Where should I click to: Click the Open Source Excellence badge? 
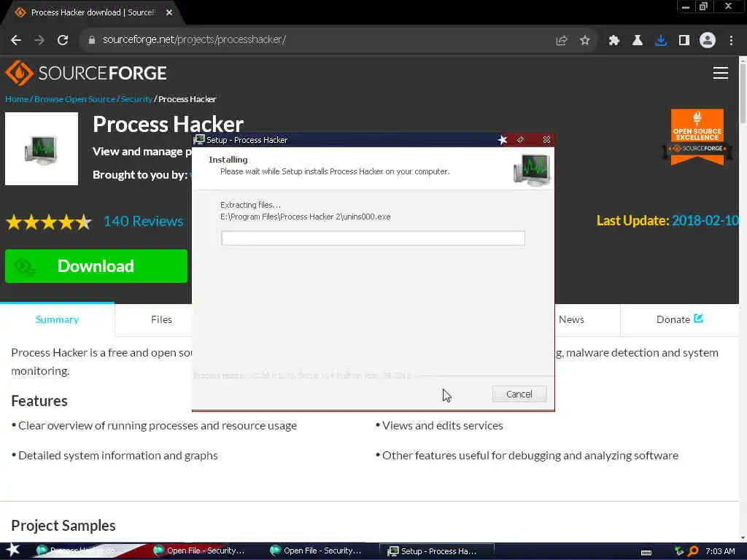(x=697, y=137)
